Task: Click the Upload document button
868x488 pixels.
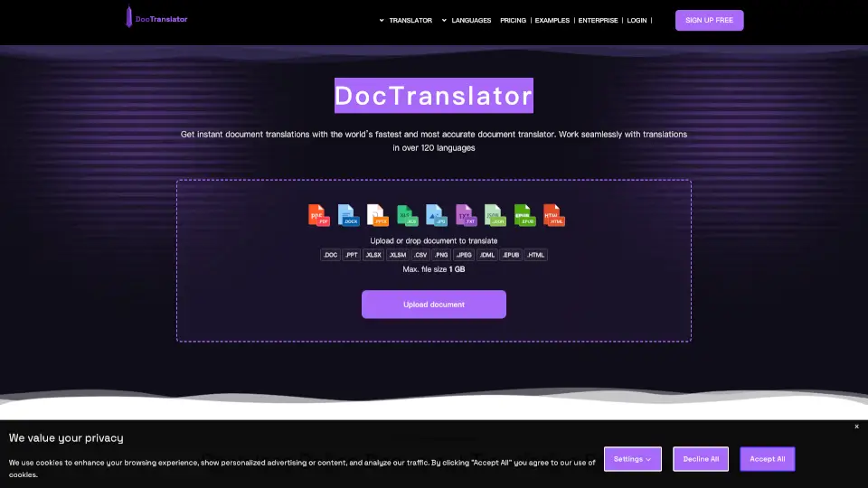Action: coord(433,305)
